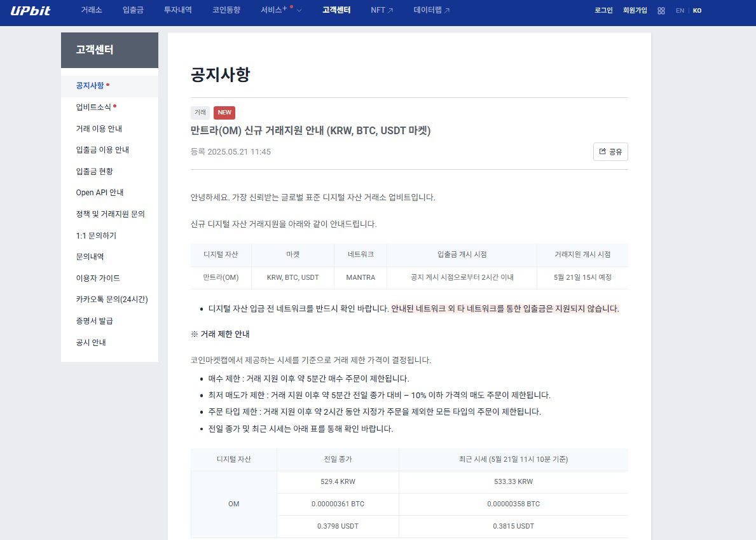Click the 0.00000361 BTC value
Screen dimensions: 756x540
(x=338, y=504)
